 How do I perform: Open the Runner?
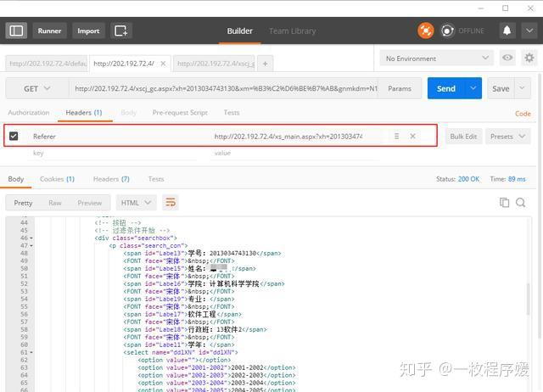tap(49, 31)
